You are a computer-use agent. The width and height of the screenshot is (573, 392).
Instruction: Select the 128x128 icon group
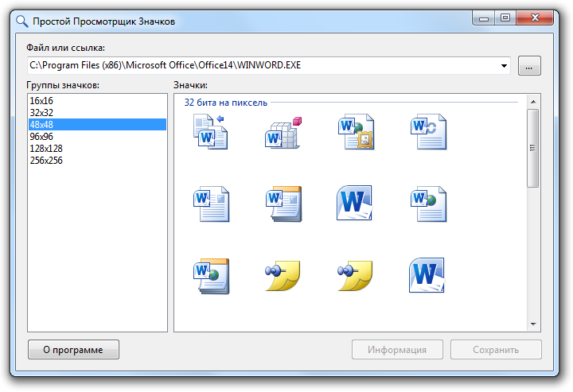click(97, 149)
